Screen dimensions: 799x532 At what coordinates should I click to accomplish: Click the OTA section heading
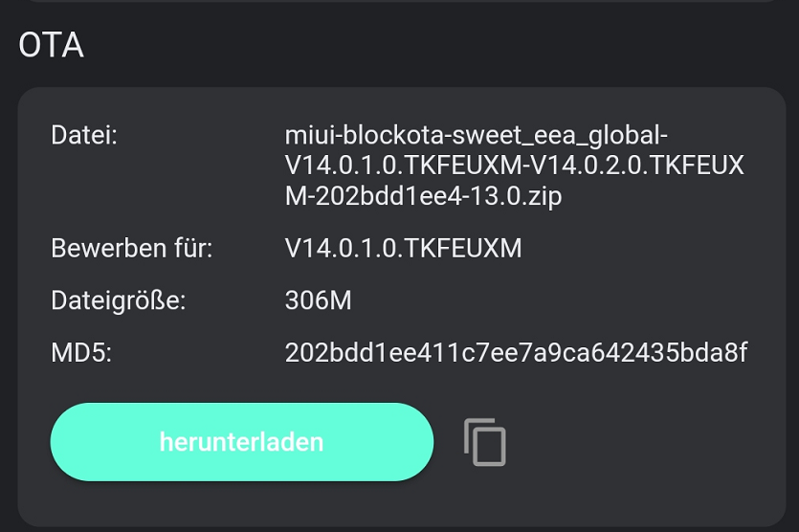click(52, 45)
